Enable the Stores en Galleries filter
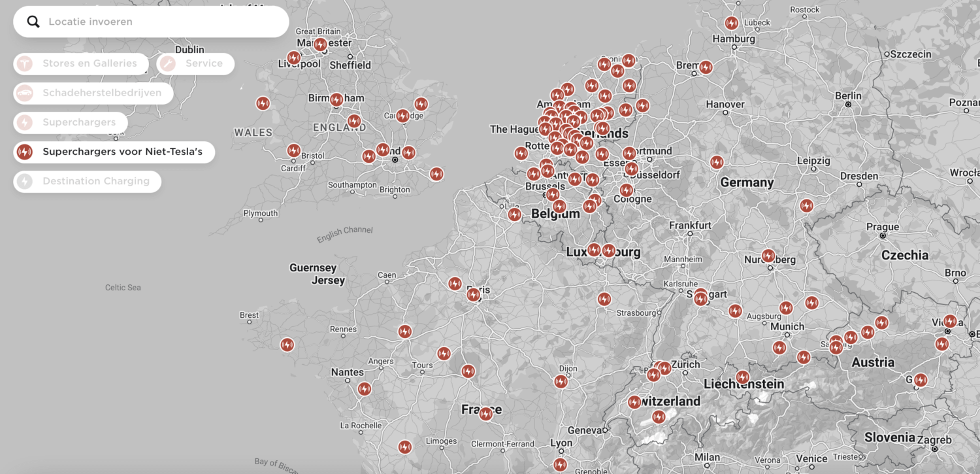 [x=80, y=63]
